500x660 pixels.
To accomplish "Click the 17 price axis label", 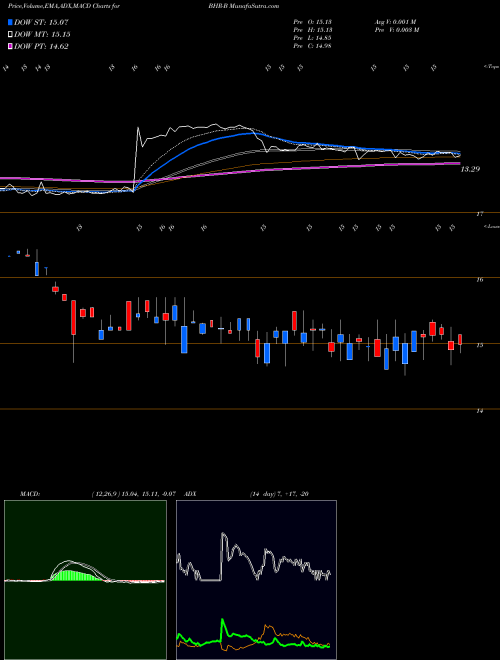I will [480, 214].
